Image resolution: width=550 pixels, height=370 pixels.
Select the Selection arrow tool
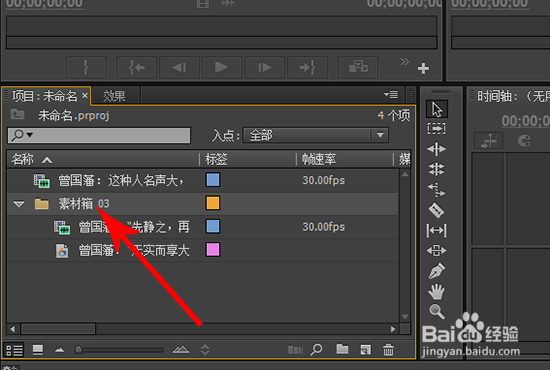(437, 109)
